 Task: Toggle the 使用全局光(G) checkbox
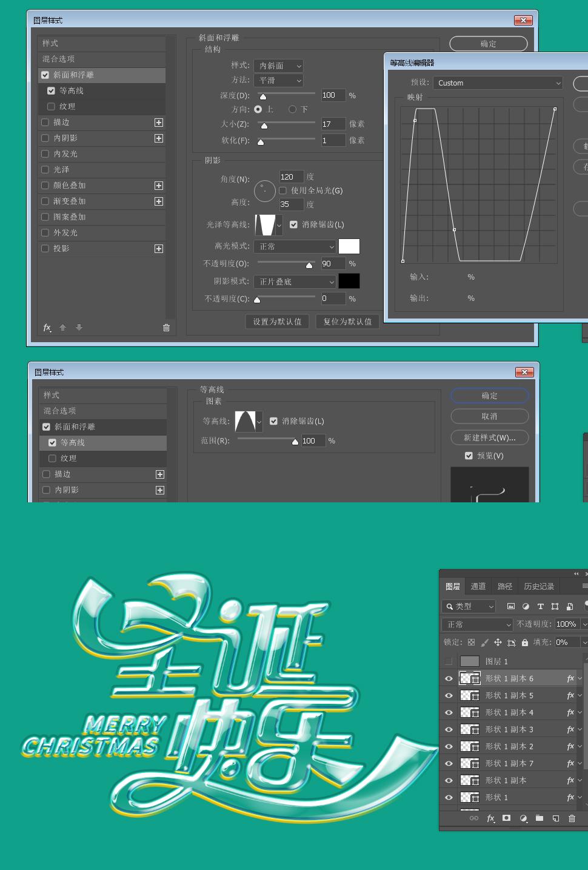pos(282,191)
